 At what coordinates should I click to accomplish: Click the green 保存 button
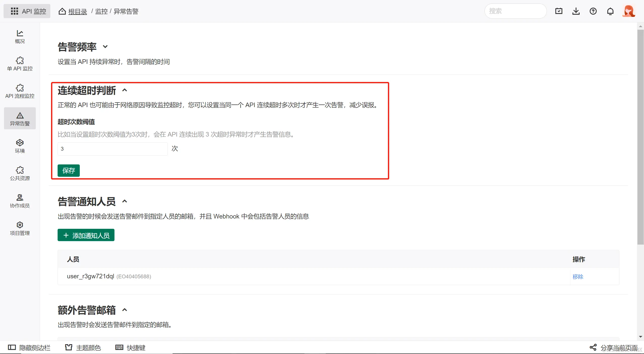(68, 171)
